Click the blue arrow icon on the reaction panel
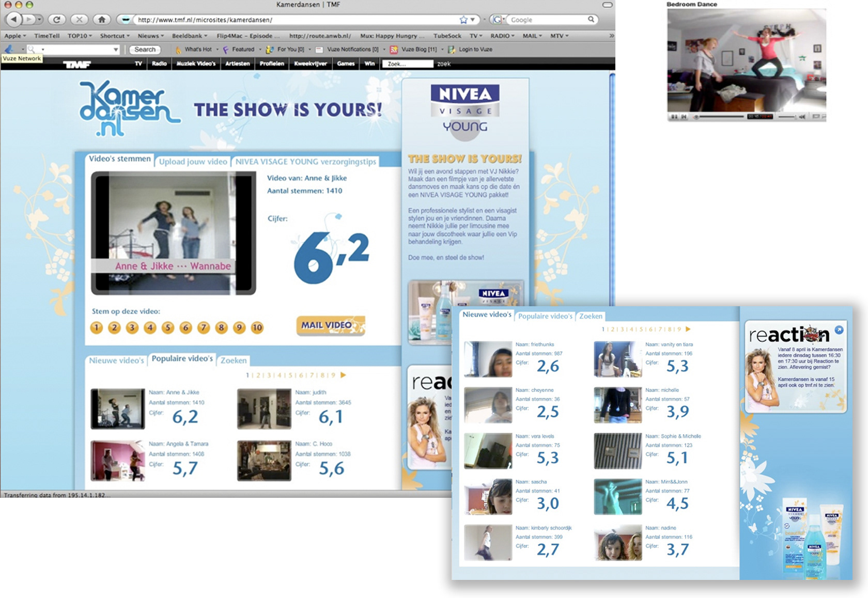This screenshot has width=868, height=598. [x=839, y=329]
